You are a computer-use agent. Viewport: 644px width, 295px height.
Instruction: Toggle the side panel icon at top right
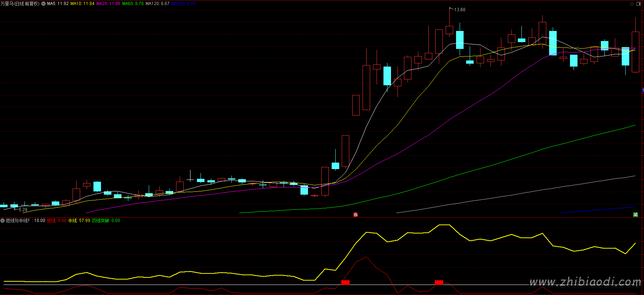(x=639, y=4)
